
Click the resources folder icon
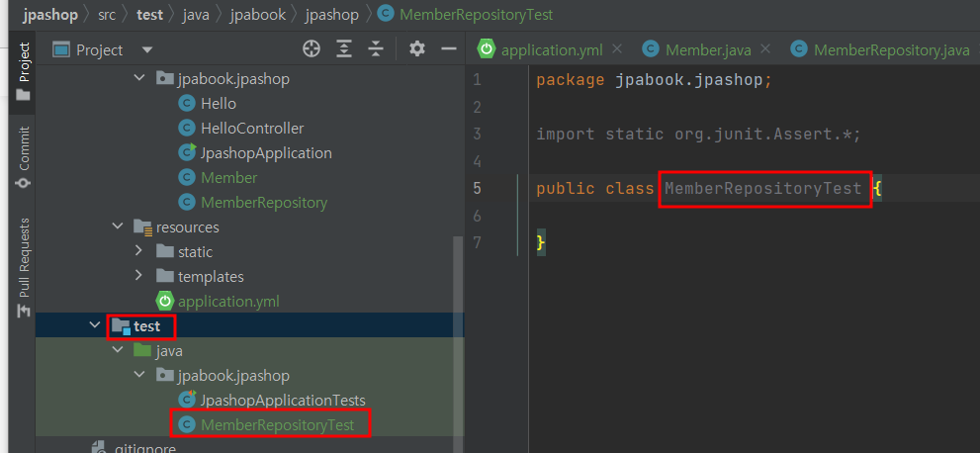143,228
